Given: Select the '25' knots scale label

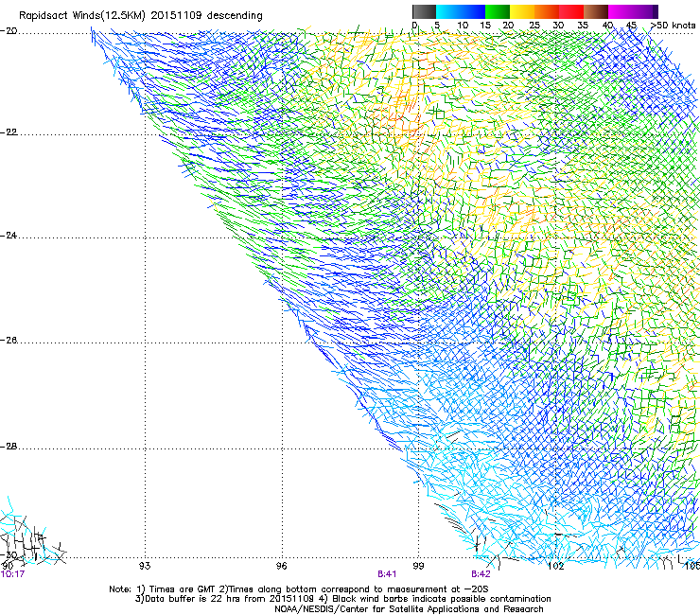Looking at the screenshot, I should pos(534,26).
